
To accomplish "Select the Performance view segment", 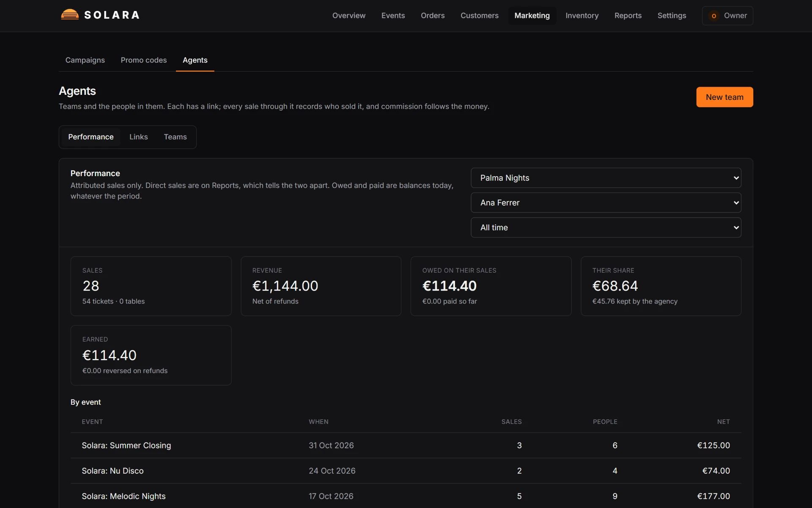I will pos(91,137).
